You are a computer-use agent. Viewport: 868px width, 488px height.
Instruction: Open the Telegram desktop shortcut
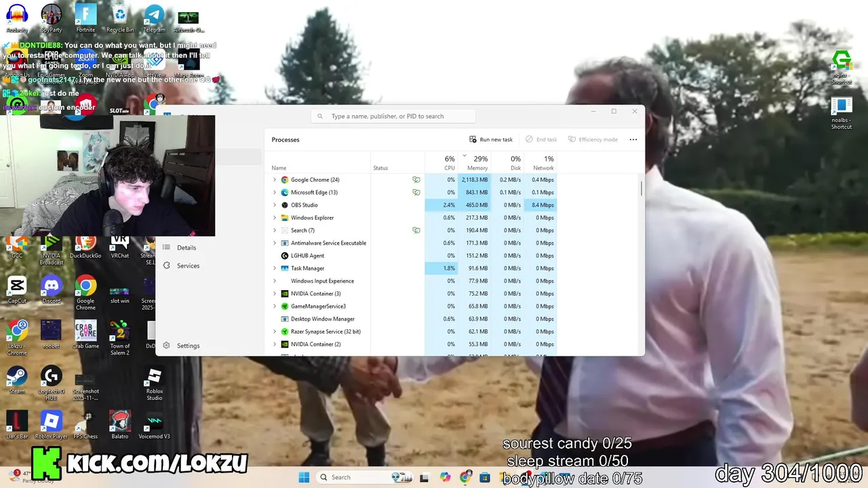154,18
